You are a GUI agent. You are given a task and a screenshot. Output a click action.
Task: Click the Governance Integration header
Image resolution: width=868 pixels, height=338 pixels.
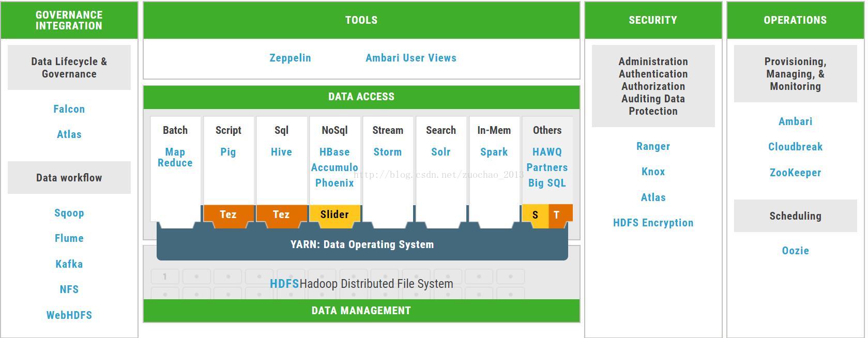(x=69, y=20)
